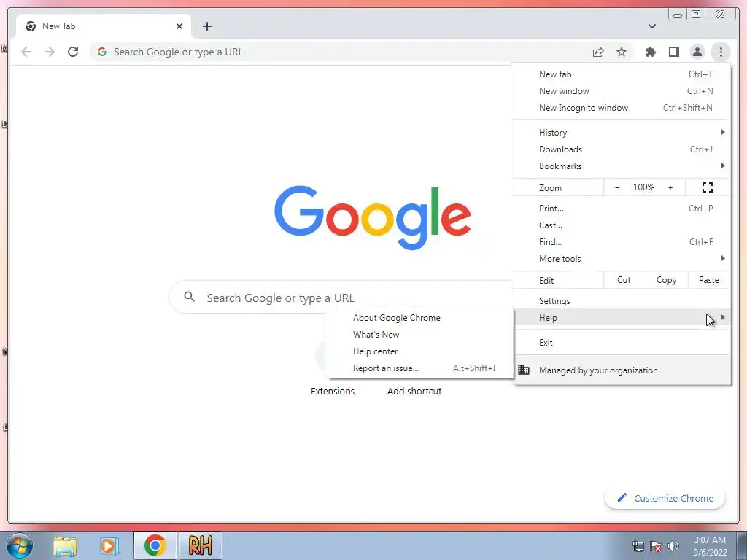Click Managed by your organization
The width and height of the screenshot is (747, 560).
point(622,370)
